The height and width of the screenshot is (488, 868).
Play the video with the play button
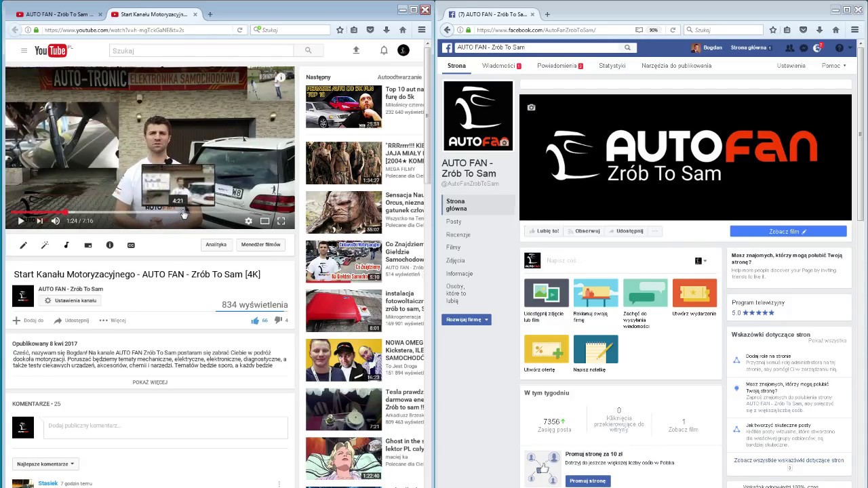20,221
